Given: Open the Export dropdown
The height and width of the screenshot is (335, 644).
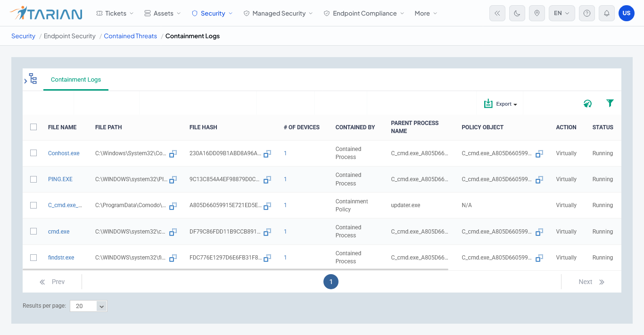Looking at the screenshot, I should 501,104.
